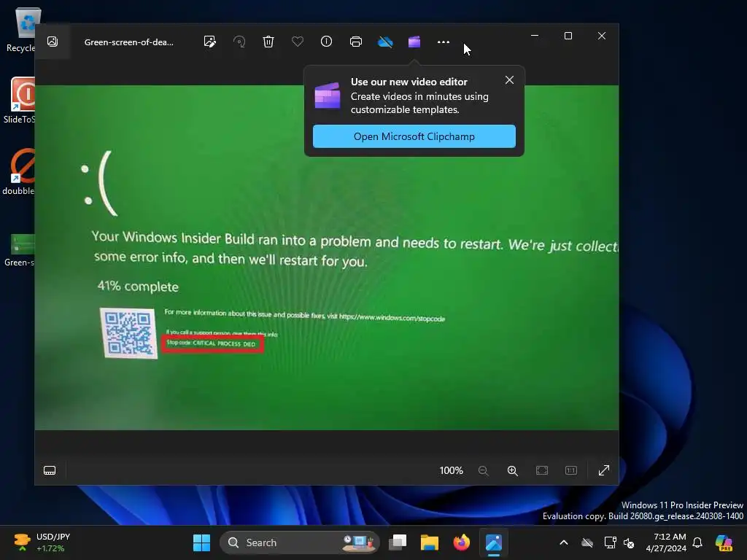Click Open Microsoft Clipchamp button

[x=414, y=136]
